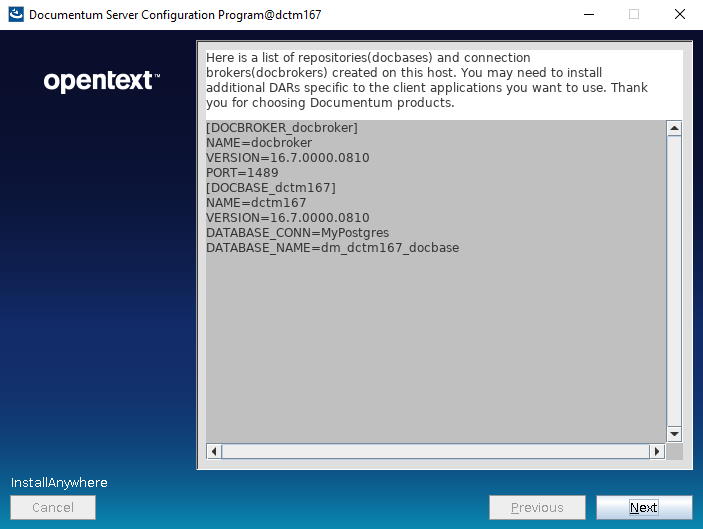Select the NAME=dctm167 line

point(256,202)
